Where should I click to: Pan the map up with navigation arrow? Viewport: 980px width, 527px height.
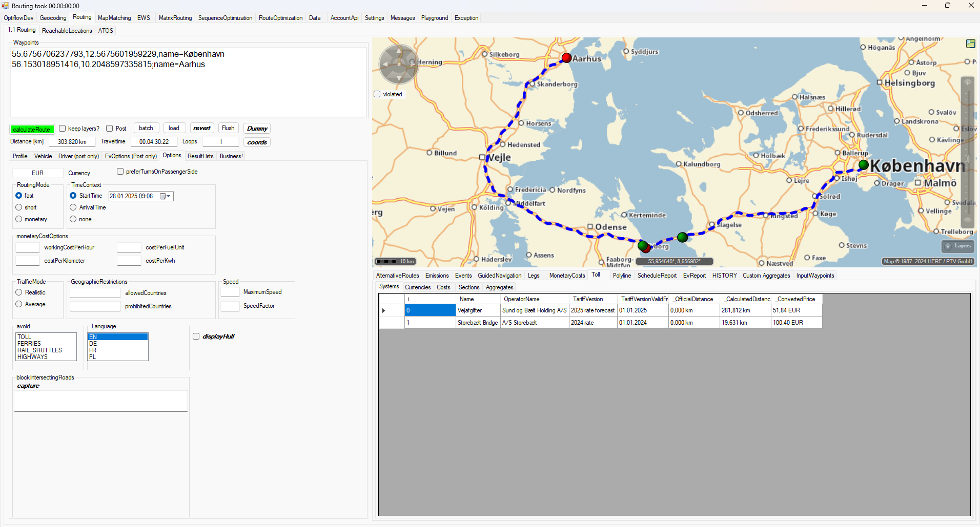point(399,50)
